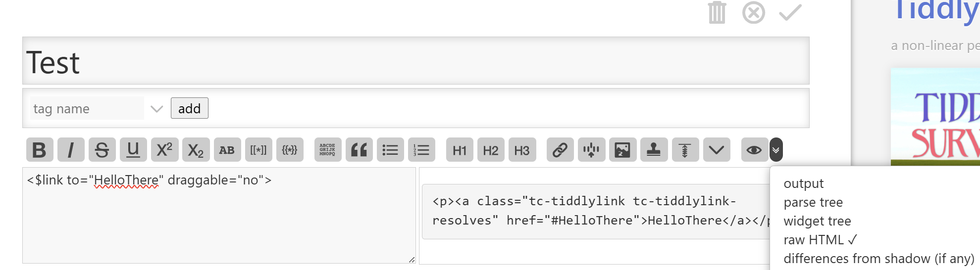
Task: Confirm changes with the checkmark button
Action: (790, 12)
